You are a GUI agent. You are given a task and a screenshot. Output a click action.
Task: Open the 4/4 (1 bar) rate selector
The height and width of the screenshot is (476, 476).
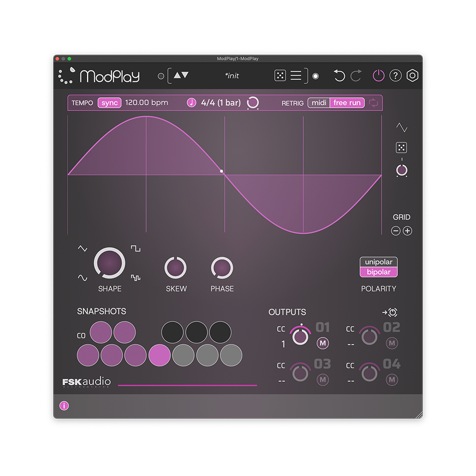(221, 103)
